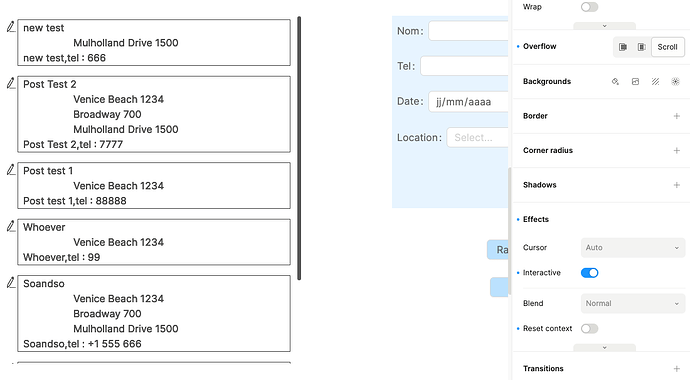Add a border with the plus icon
Screen dimensions: 690x380
676,116
